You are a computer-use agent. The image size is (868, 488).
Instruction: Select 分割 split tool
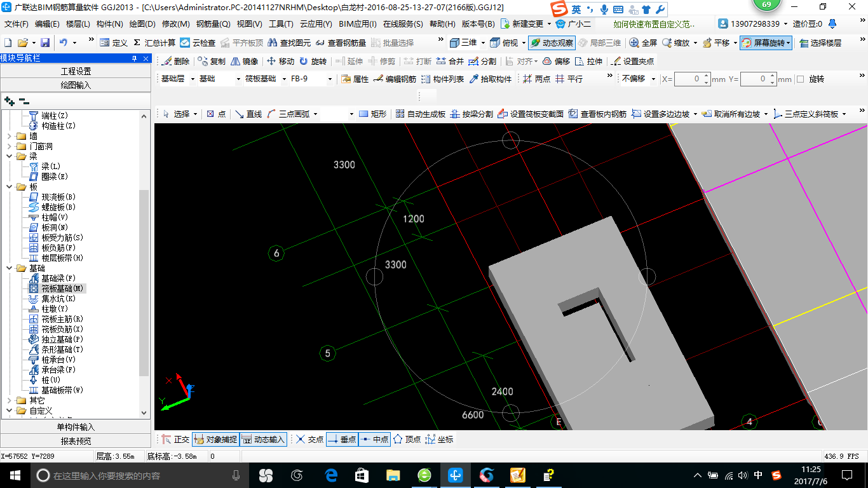[x=482, y=61]
